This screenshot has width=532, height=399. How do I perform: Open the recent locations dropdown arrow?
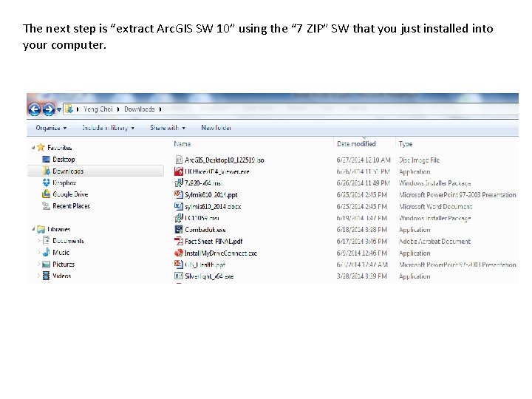point(59,109)
